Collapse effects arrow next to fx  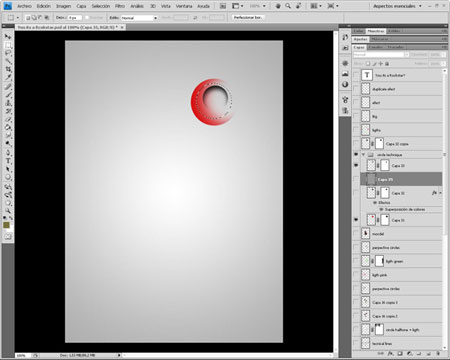click(440, 193)
